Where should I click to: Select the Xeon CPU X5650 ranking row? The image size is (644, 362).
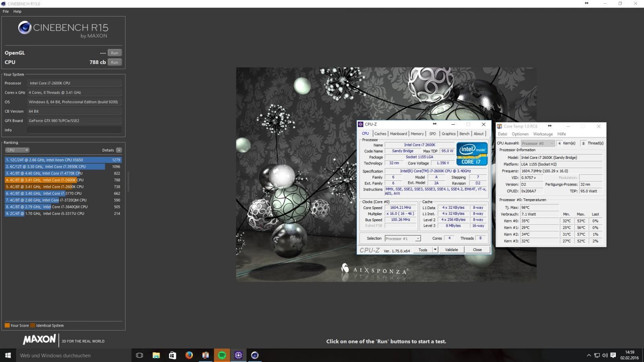[x=63, y=160]
